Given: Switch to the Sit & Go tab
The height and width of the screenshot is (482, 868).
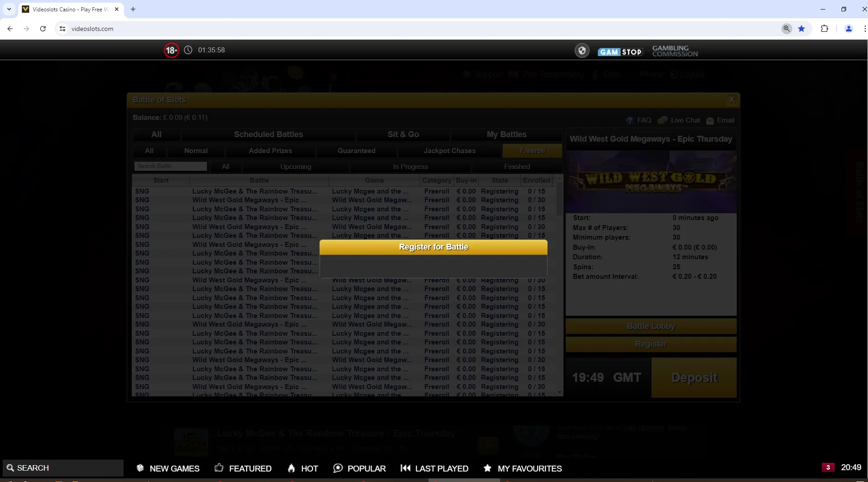Looking at the screenshot, I should pyautogui.click(x=403, y=134).
